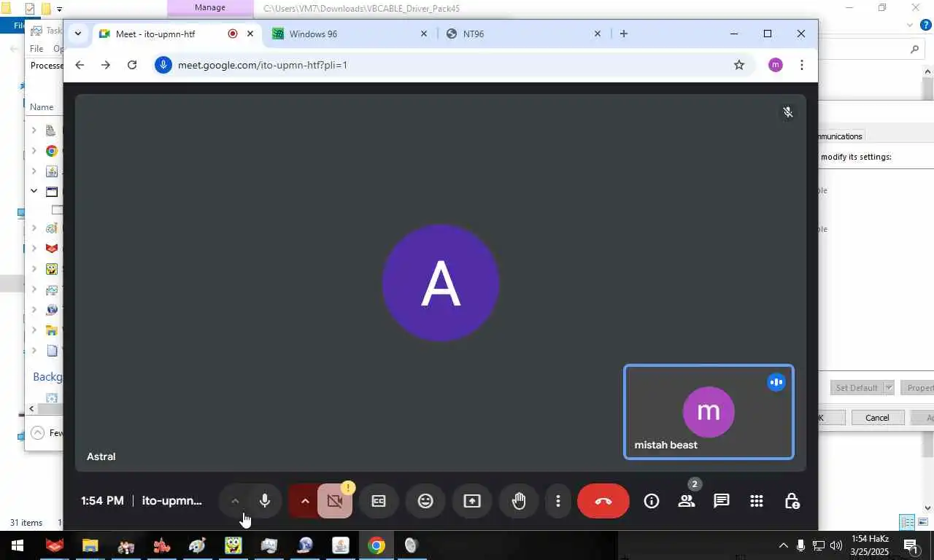This screenshot has height=560, width=934.
Task: Open Chrome's three-dot menu
Action: tap(802, 65)
